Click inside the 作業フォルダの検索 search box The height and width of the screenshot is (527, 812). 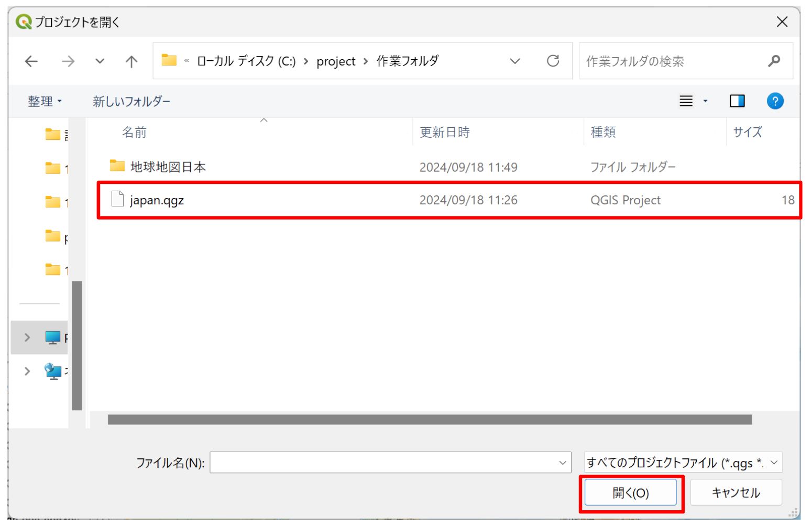(685, 61)
